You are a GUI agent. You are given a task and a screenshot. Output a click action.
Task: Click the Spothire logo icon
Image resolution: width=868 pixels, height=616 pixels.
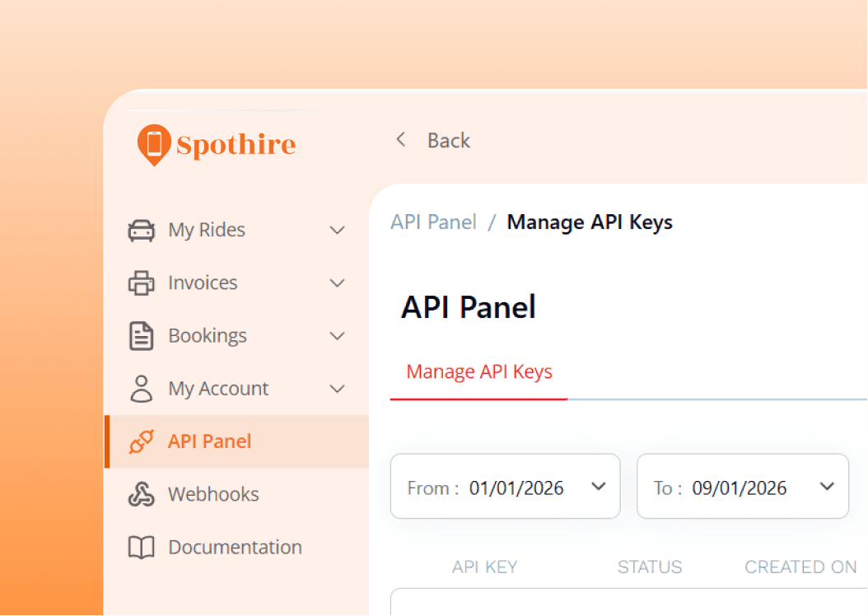[x=153, y=143]
